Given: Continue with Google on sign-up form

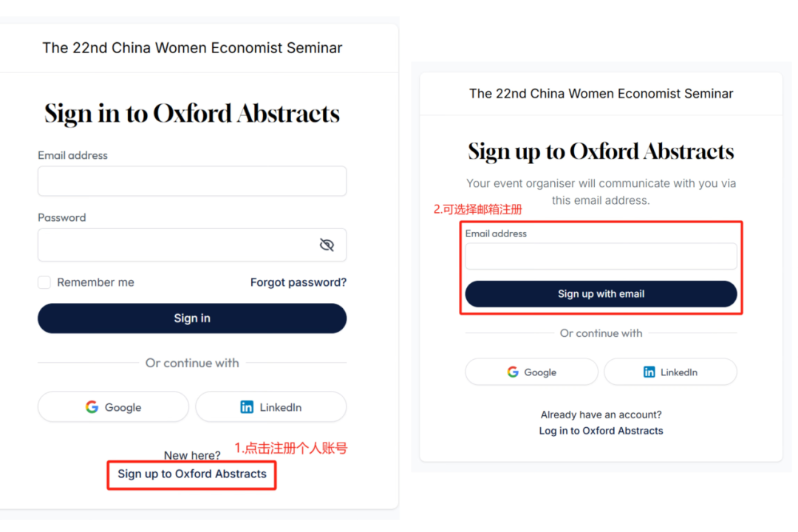Looking at the screenshot, I should click(x=532, y=372).
